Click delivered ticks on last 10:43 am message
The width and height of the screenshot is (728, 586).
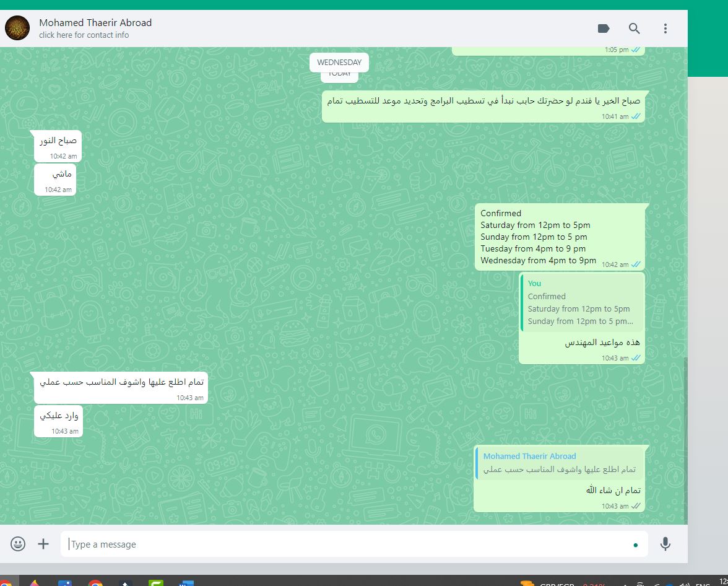(636, 505)
